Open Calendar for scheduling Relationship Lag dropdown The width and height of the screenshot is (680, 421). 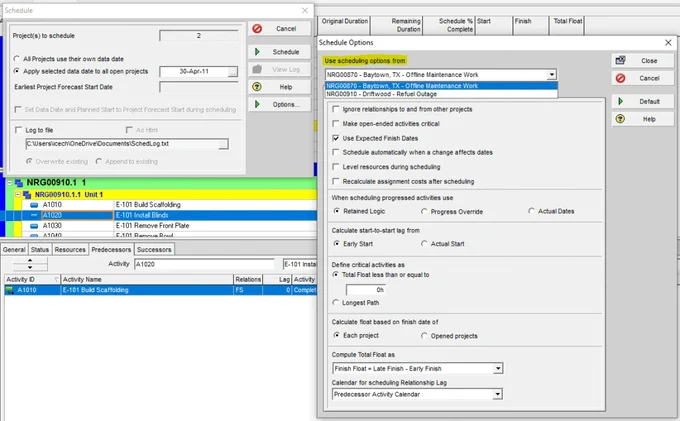(x=498, y=394)
